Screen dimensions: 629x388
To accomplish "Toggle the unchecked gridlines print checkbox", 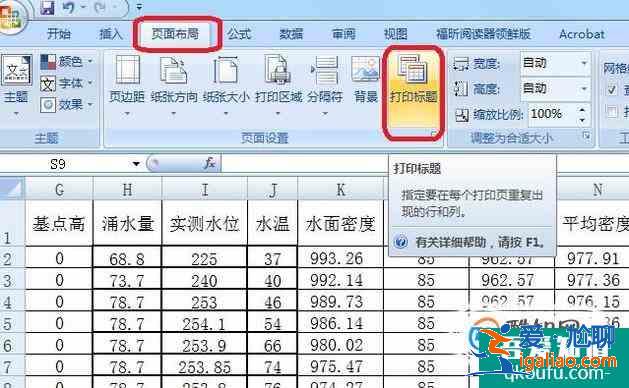I will point(611,112).
